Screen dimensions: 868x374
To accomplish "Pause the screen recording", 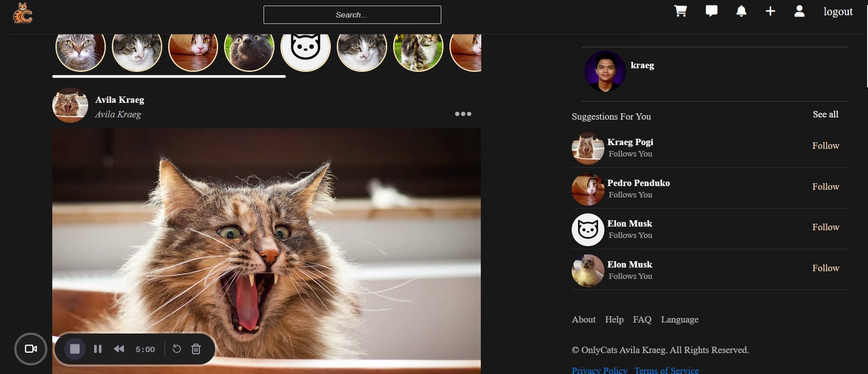I will point(98,349).
